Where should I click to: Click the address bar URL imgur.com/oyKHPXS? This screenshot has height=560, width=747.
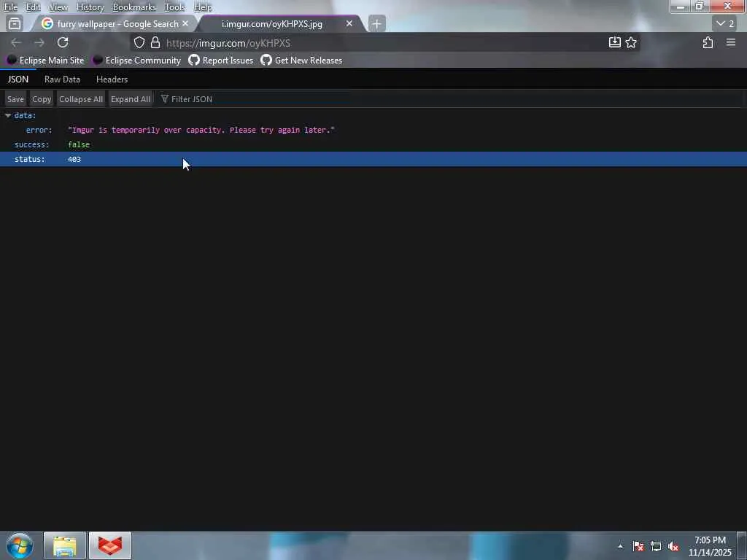click(x=228, y=43)
